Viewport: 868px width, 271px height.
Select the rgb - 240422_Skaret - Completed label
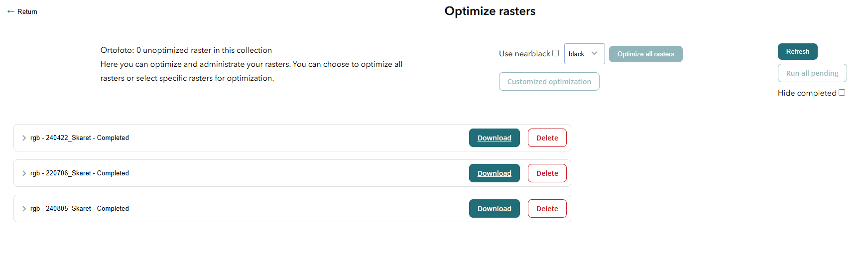(x=80, y=138)
